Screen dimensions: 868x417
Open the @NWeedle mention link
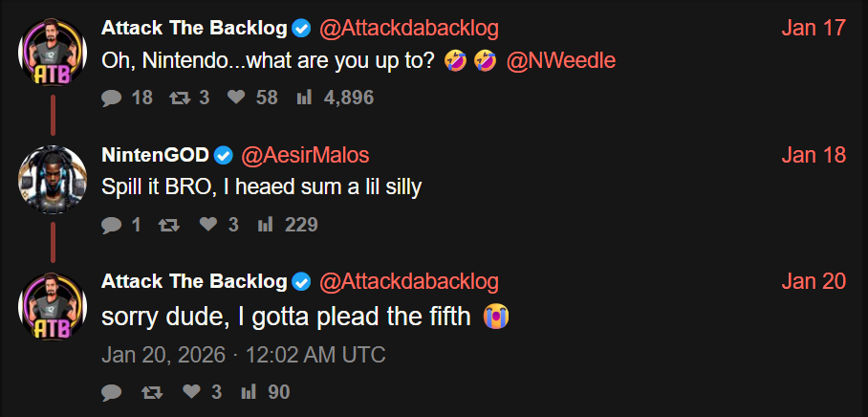click(x=559, y=61)
